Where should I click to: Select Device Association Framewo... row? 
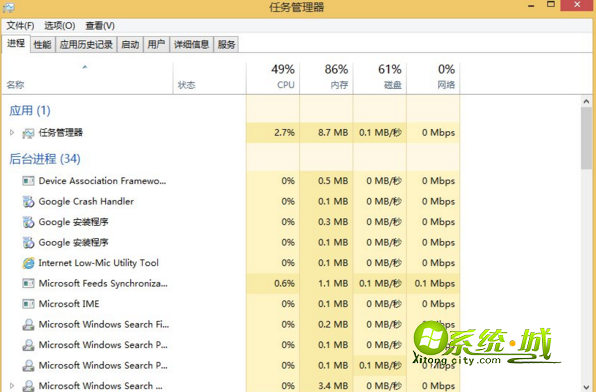coord(231,181)
